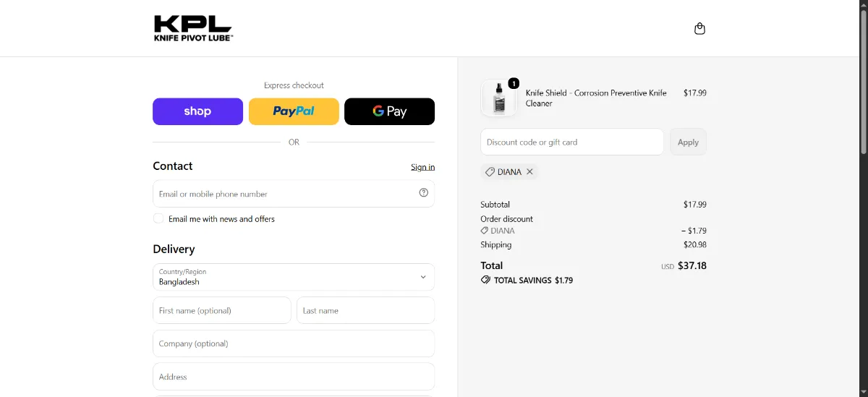
Task: Click the KPL Knife Pivot Lube logo
Action: tap(193, 28)
